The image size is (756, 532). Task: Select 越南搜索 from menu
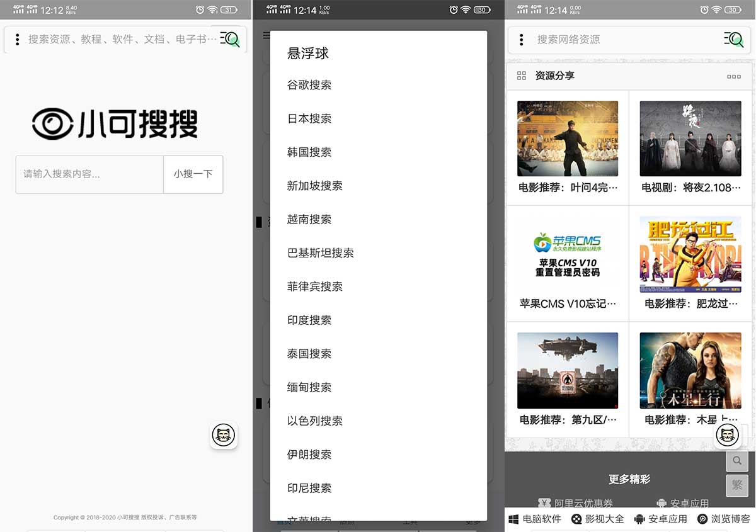point(309,219)
